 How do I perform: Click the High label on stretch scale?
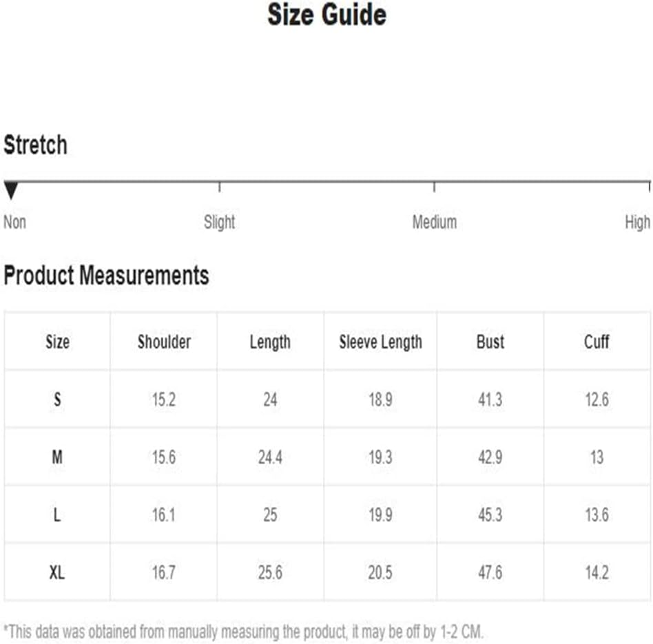coord(638,222)
